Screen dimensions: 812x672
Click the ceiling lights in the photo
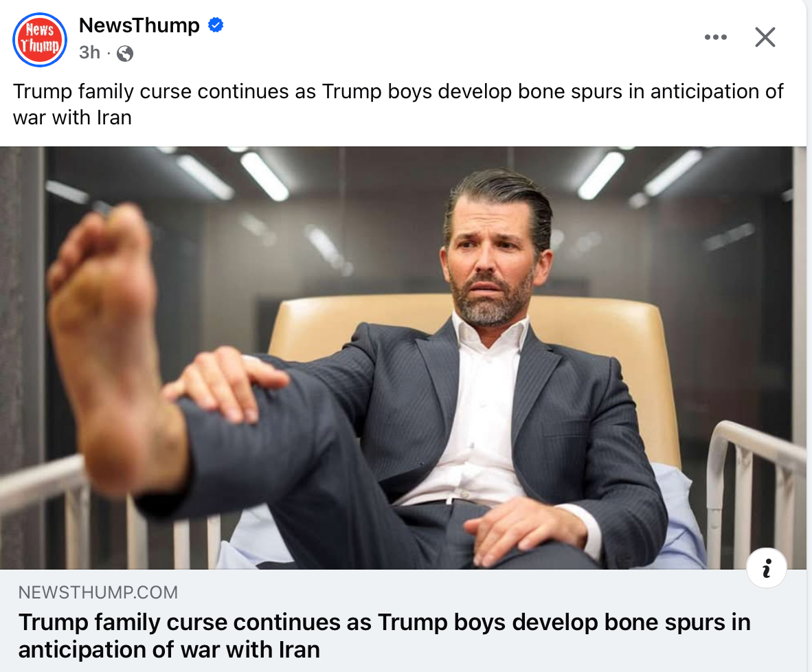[x=264, y=175]
